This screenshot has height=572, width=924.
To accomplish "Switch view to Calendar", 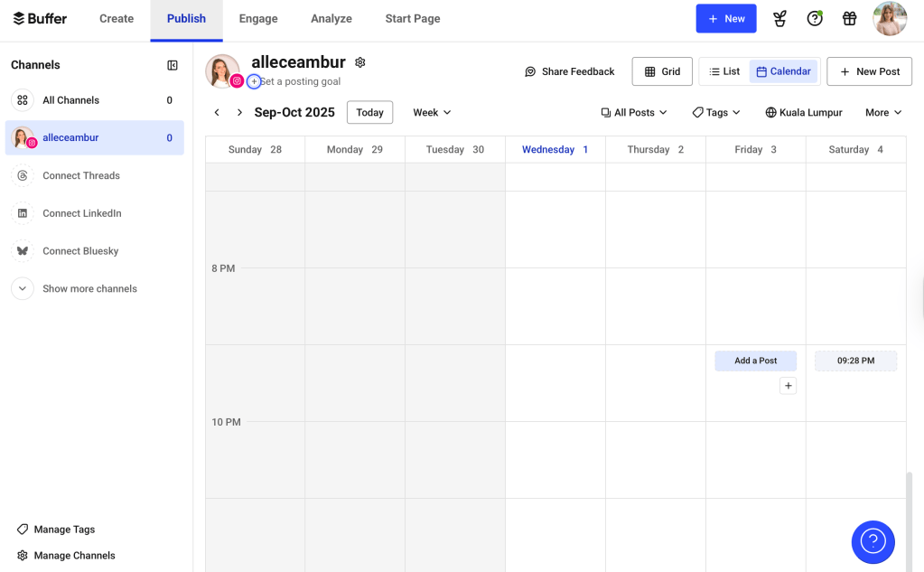I will coord(782,70).
